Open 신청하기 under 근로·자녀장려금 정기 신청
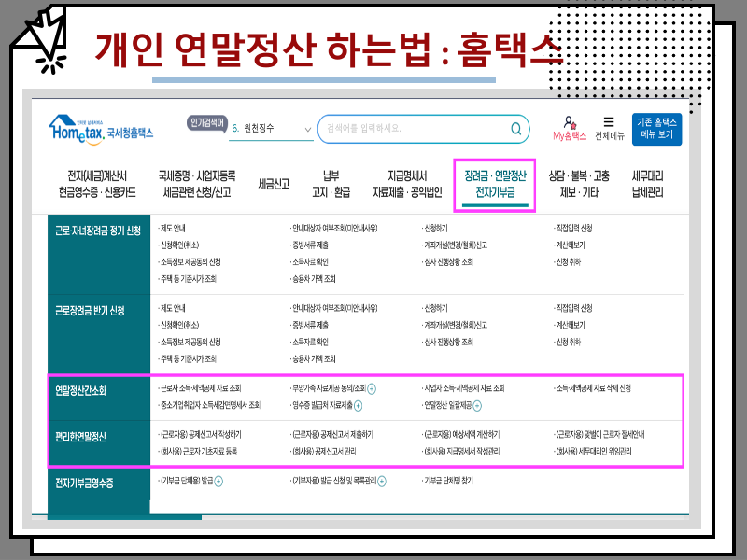Viewport: 747px width, 560px height. click(435, 228)
